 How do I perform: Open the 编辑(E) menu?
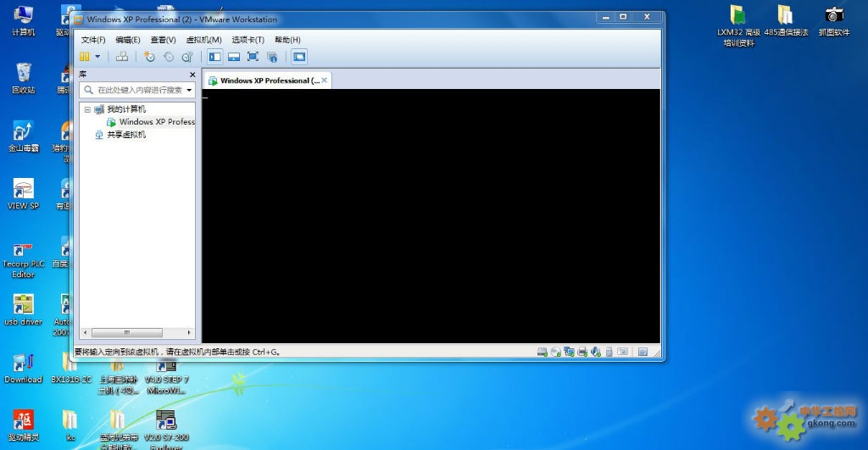(x=128, y=40)
